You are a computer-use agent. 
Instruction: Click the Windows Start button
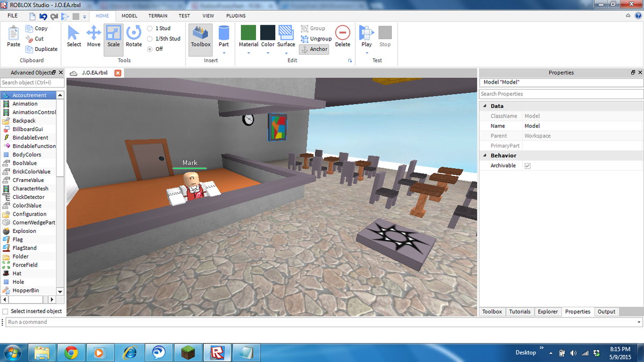point(12,352)
